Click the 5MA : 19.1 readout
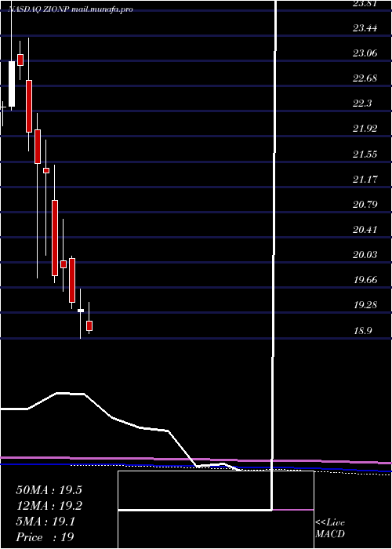 (45, 522)
